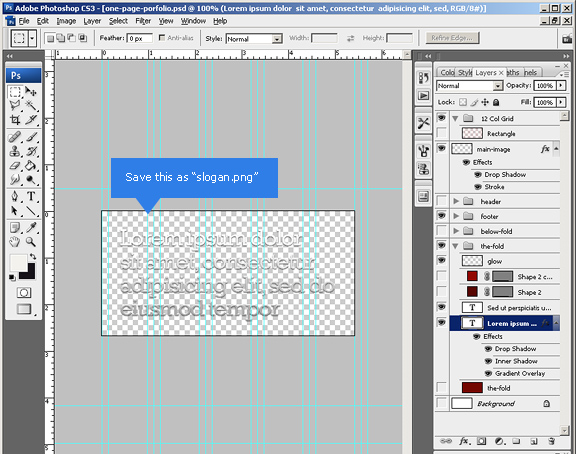This screenshot has height=454, width=576.
Task: Select the Eyedropper tool
Action: point(31,228)
